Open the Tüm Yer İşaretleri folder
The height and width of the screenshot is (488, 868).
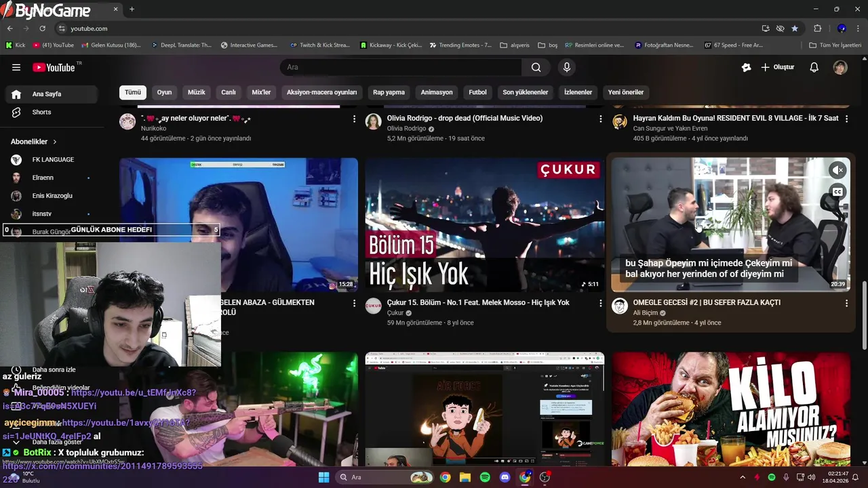tap(835, 45)
